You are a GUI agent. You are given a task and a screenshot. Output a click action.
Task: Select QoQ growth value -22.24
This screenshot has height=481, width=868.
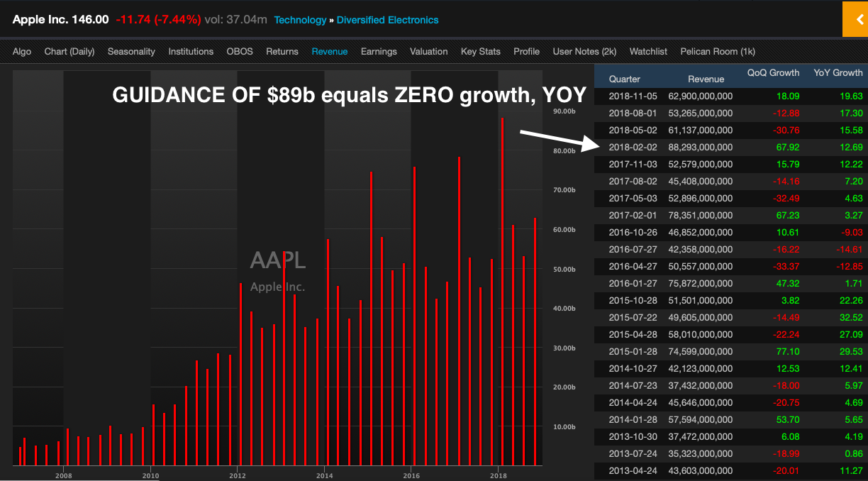click(786, 334)
